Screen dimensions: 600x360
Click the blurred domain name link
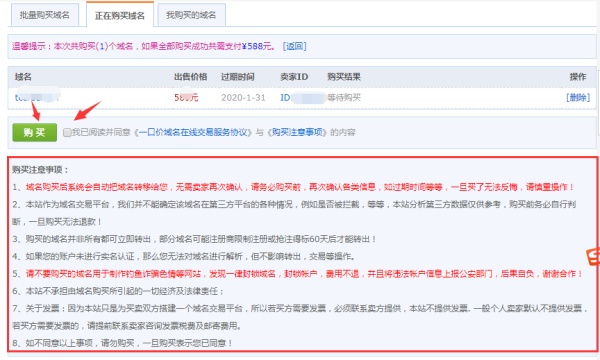coord(37,97)
